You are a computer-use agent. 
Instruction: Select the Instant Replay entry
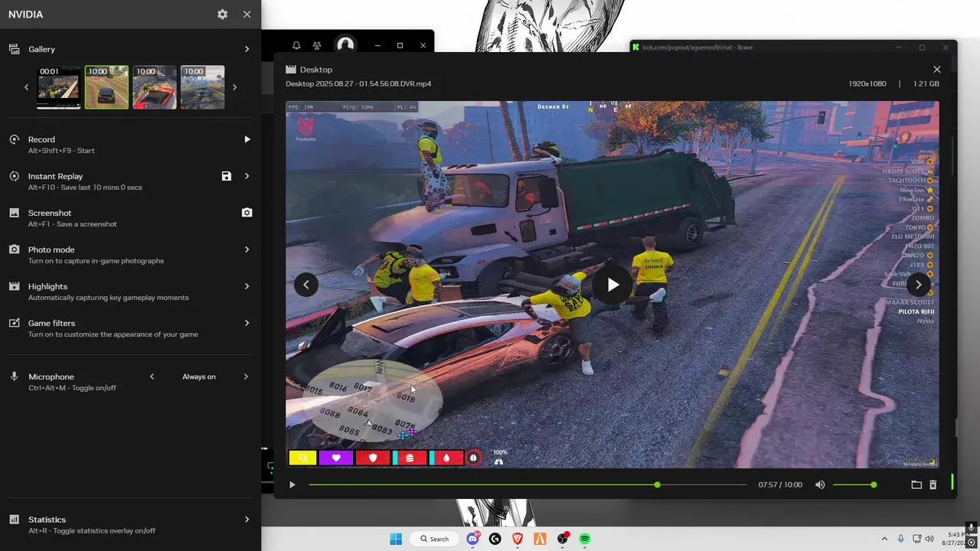coord(130,181)
